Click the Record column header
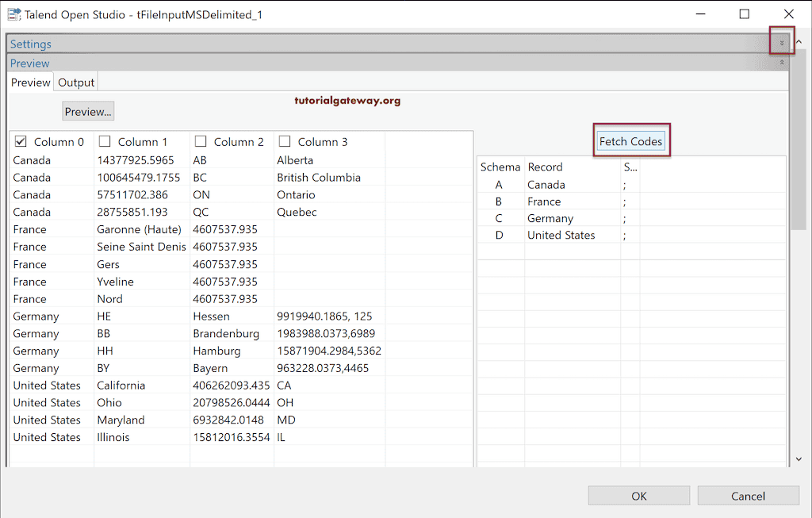 (545, 167)
